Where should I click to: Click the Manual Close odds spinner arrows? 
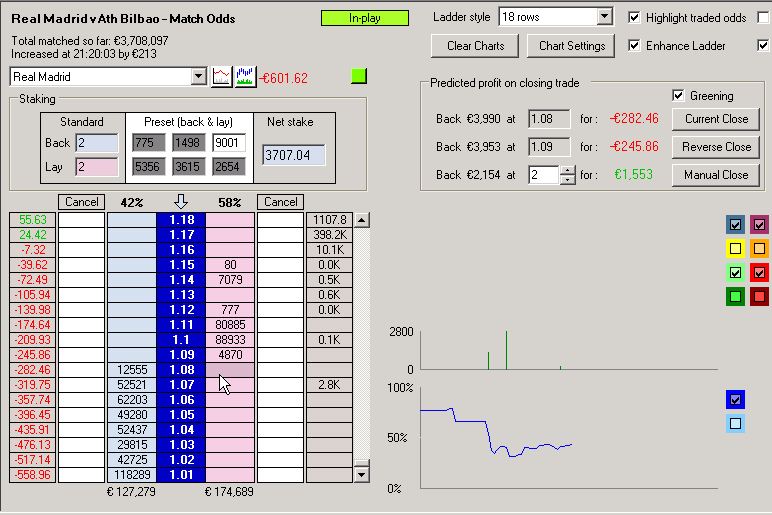click(567, 174)
